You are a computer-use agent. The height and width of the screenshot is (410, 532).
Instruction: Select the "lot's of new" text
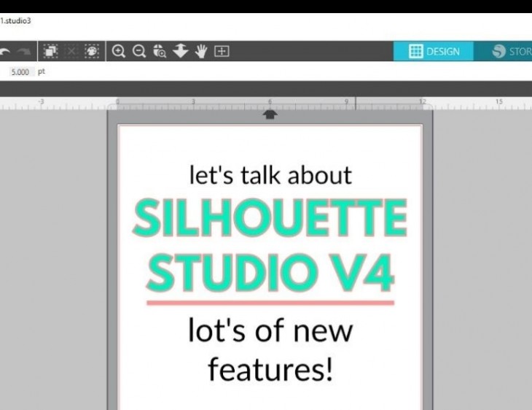pos(270,330)
